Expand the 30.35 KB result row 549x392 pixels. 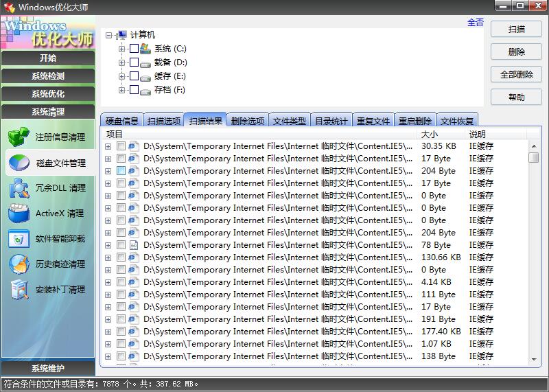click(x=108, y=146)
